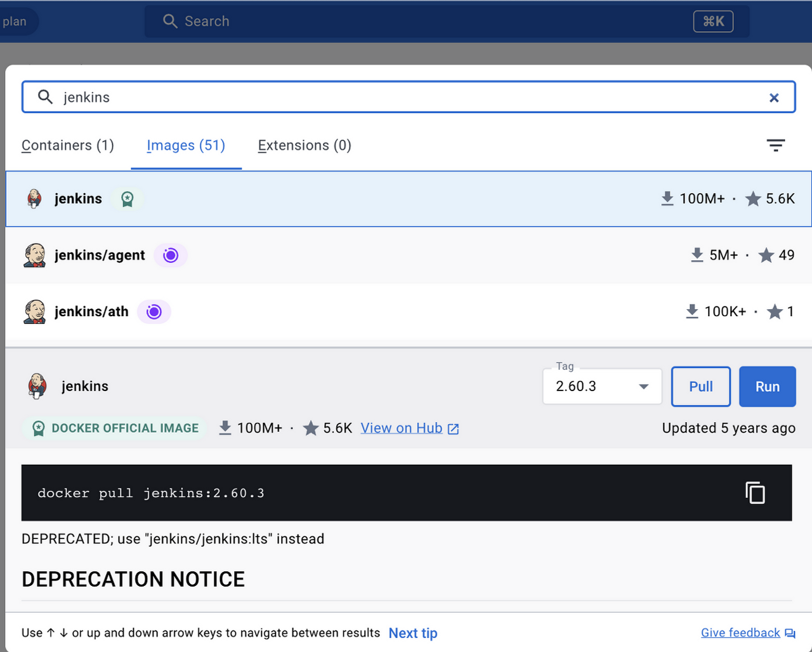Click the download icon in the detail panel
812x652 pixels.
click(x=225, y=428)
